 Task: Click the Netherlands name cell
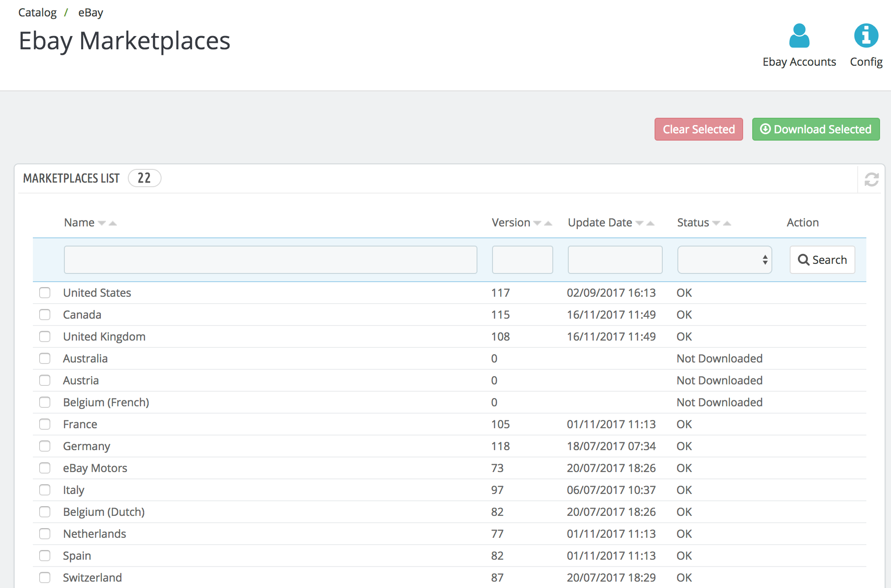click(x=94, y=534)
